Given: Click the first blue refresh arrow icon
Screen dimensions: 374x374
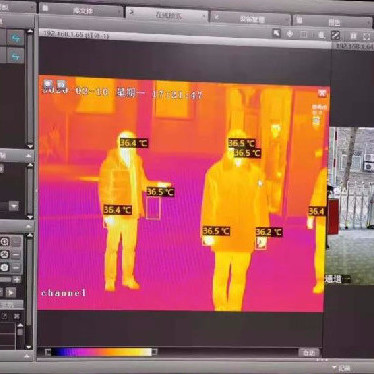Looking at the screenshot, I should tap(15, 38).
